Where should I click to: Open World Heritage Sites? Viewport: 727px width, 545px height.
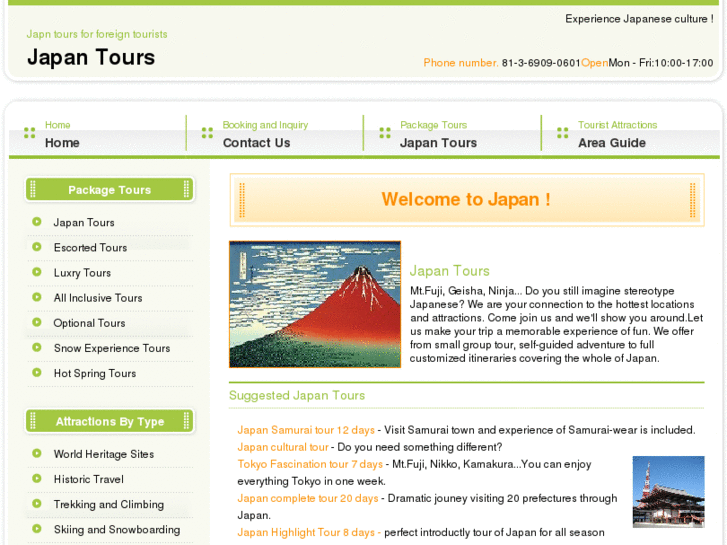tap(104, 454)
